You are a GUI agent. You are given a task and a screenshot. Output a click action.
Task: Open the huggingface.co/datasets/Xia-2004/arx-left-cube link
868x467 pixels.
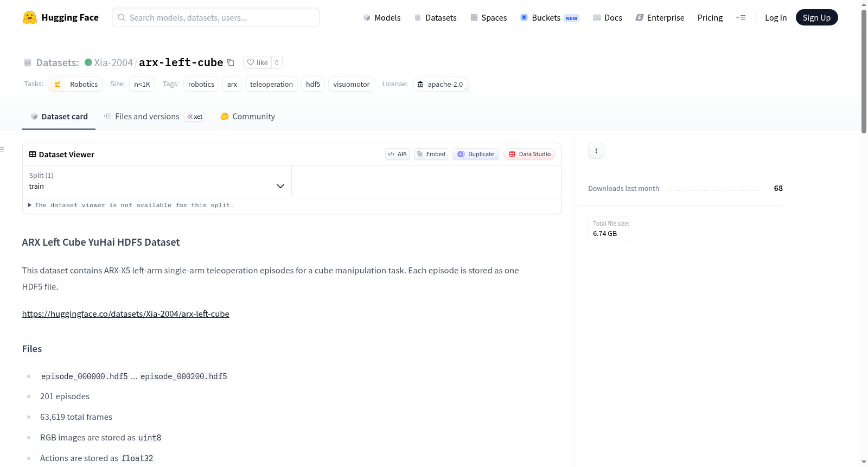click(x=126, y=314)
